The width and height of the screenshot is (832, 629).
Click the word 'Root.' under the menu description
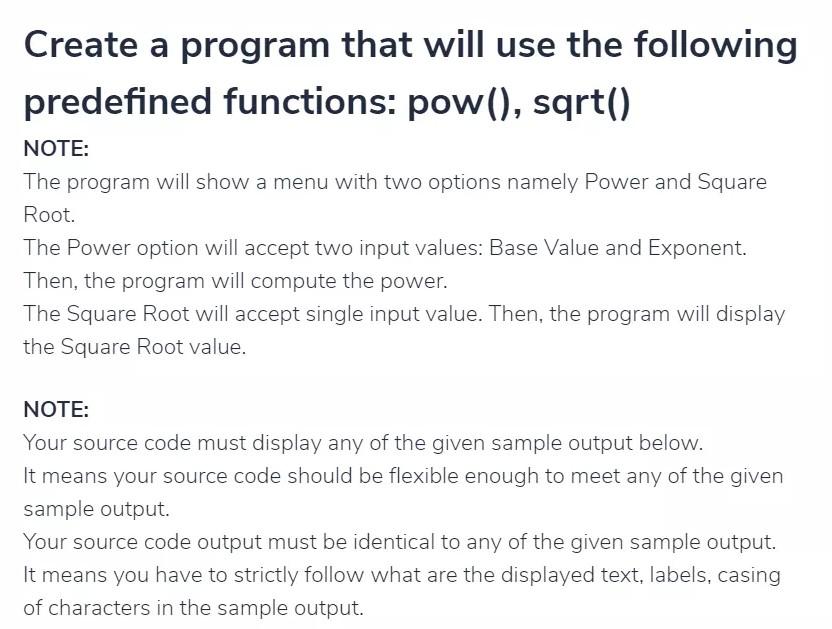click(x=49, y=215)
